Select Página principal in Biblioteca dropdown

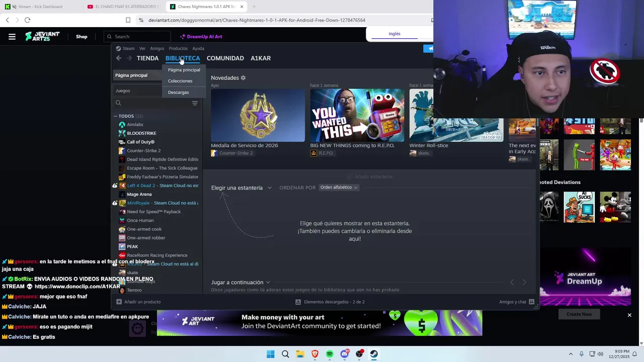point(184,70)
